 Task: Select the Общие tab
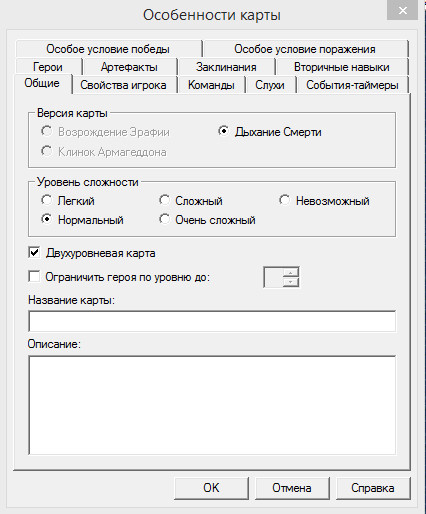42,83
